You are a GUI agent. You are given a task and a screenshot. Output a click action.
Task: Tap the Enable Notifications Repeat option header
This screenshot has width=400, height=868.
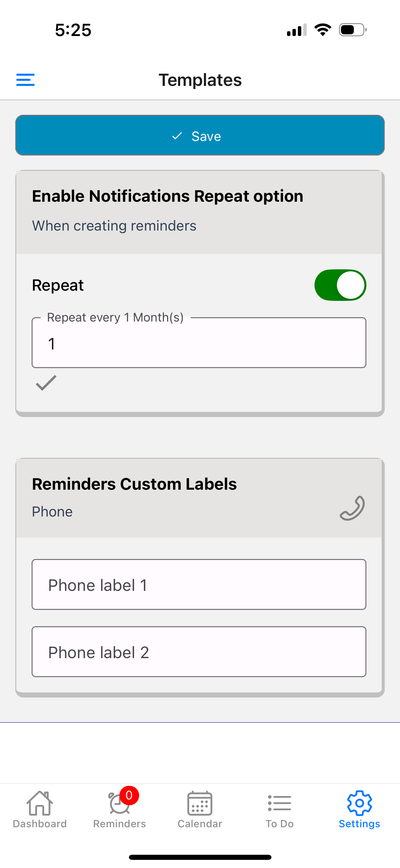[168, 196]
